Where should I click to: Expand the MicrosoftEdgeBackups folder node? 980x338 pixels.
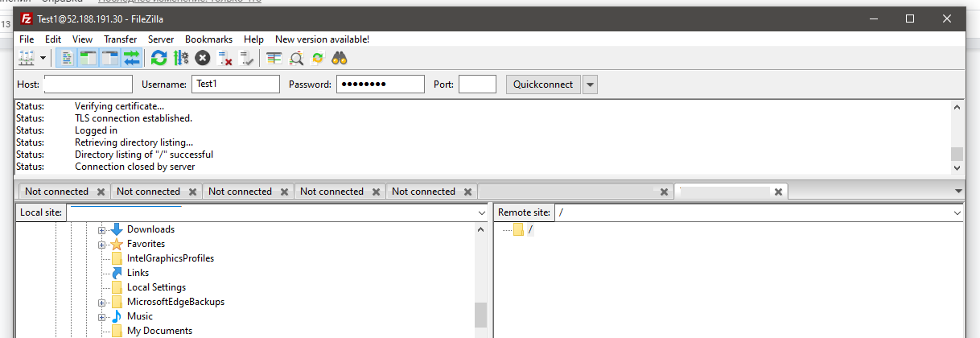[102, 303]
